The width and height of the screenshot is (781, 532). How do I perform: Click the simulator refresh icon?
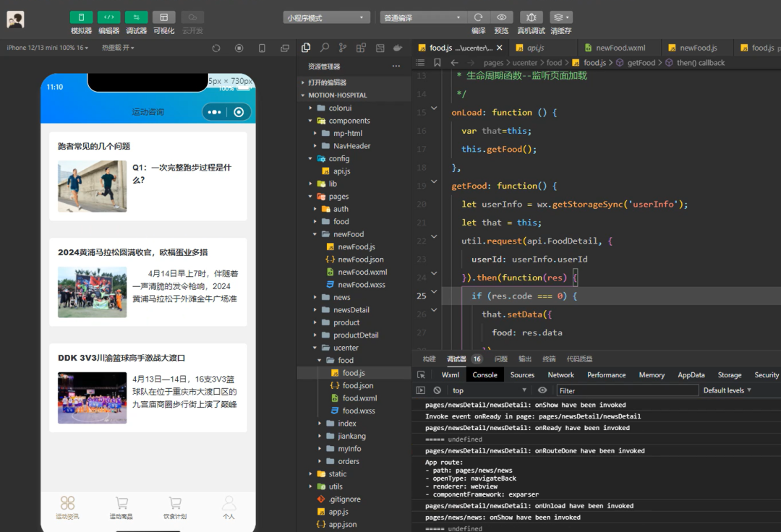tap(216, 48)
